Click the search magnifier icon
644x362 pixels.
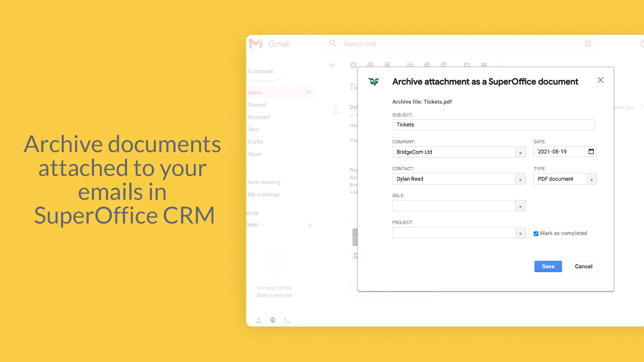[x=333, y=44]
